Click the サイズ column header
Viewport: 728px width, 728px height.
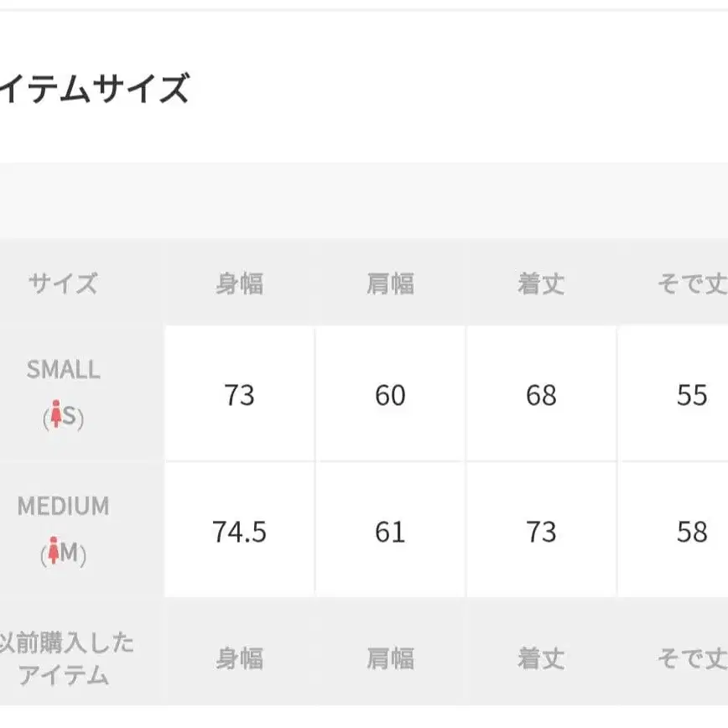click(63, 283)
